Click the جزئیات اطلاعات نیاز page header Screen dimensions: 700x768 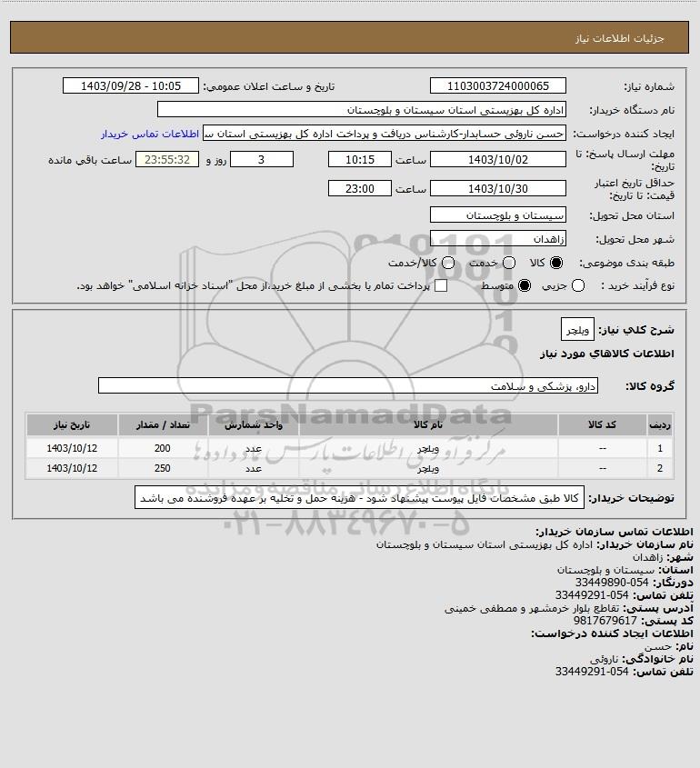point(620,38)
